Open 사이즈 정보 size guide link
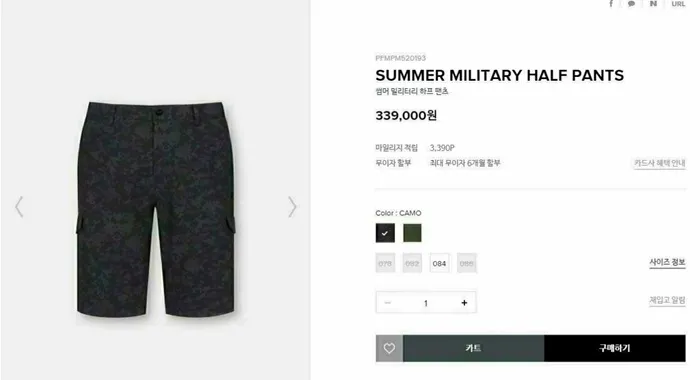Viewport: 700px width, 380px height. pos(667,262)
